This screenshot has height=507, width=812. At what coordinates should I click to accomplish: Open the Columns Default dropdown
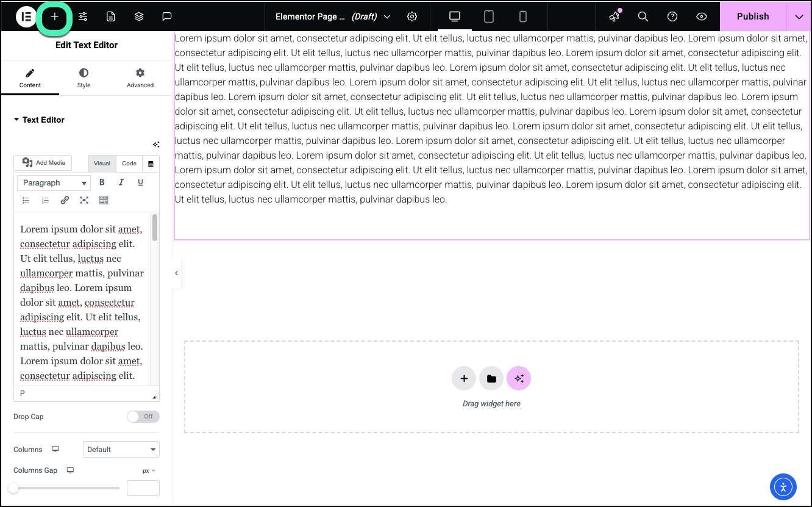click(121, 450)
